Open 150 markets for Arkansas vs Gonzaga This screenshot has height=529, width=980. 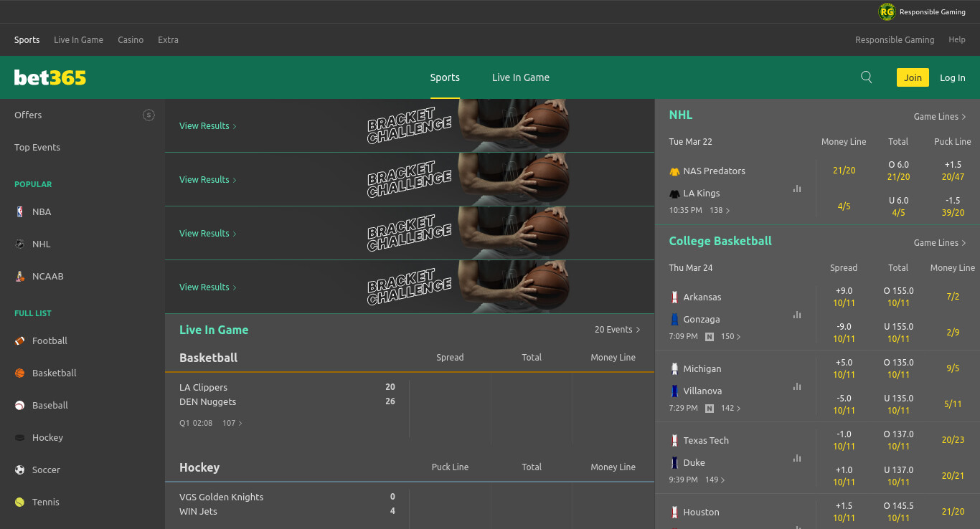click(x=731, y=336)
